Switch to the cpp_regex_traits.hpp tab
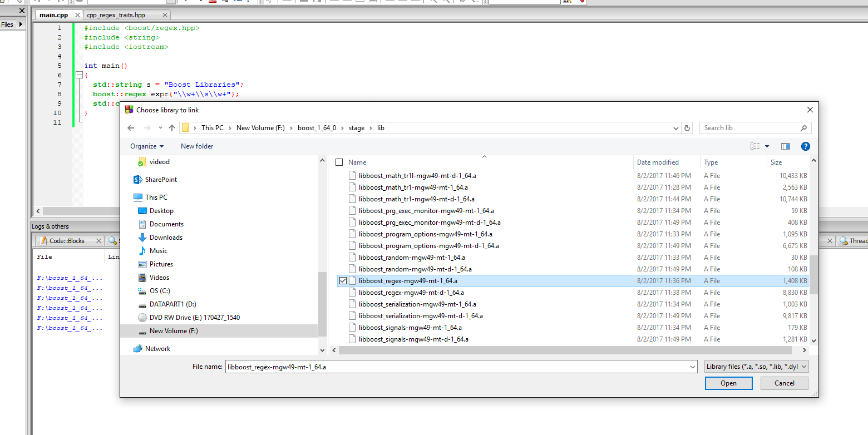The height and width of the screenshot is (435, 868). tap(124, 15)
